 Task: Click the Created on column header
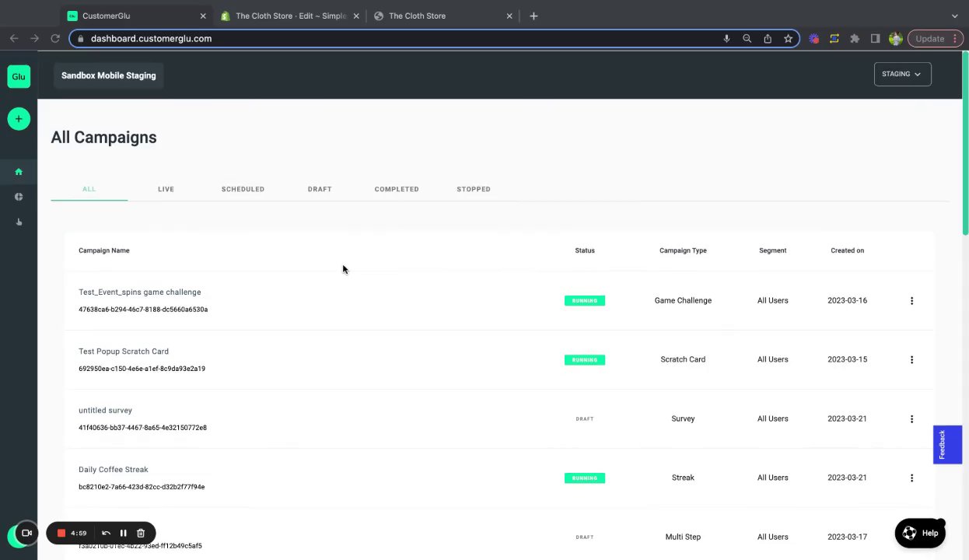pyautogui.click(x=848, y=250)
